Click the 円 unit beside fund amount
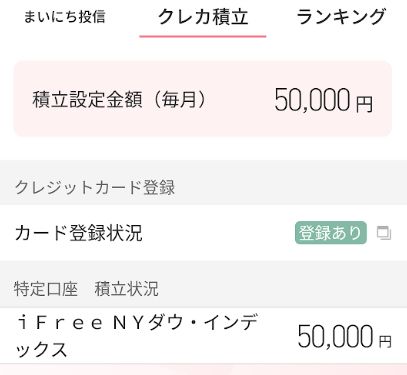407x375 pixels. tap(385, 341)
